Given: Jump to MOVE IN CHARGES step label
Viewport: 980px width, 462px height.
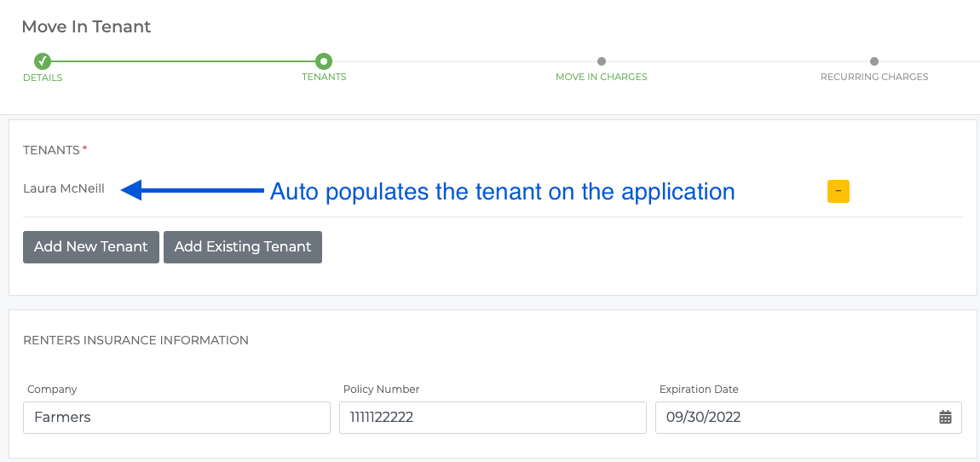Looking at the screenshot, I should click(x=602, y=77).
